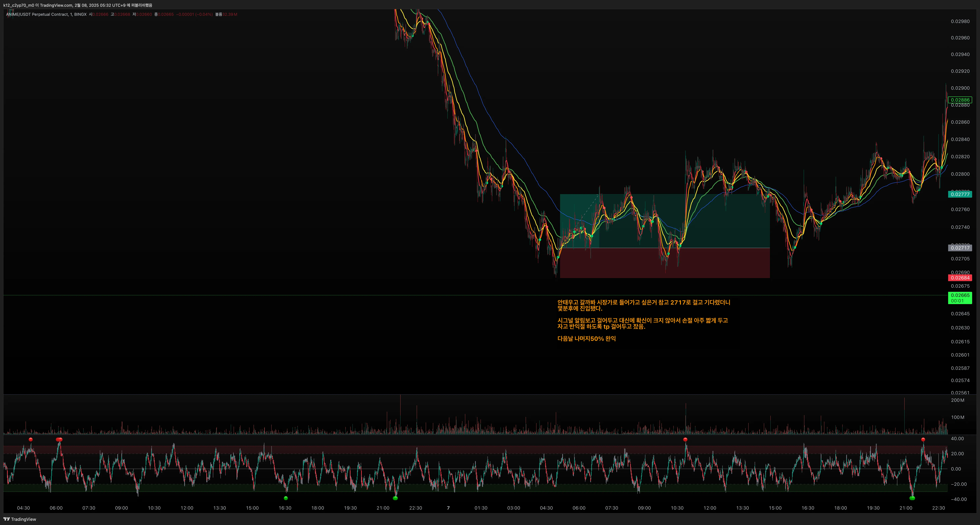Click the open value 0.02666 in legend
The width and height of the screenshot is (980, 525).
tap(100, 14)
